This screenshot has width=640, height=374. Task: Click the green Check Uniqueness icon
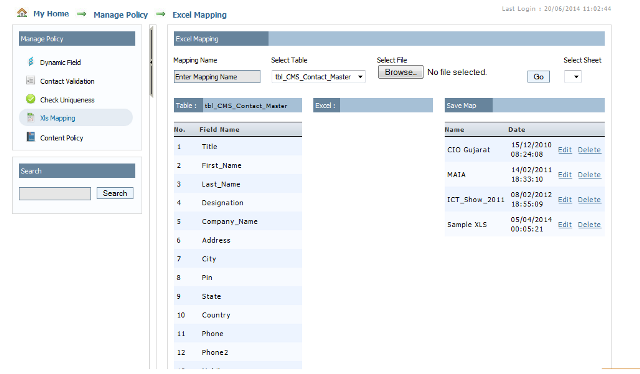pos(31,99)
